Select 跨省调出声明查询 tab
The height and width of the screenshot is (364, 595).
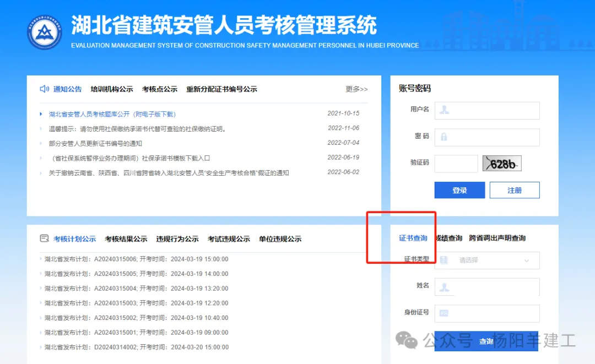[x=497, y=238]
